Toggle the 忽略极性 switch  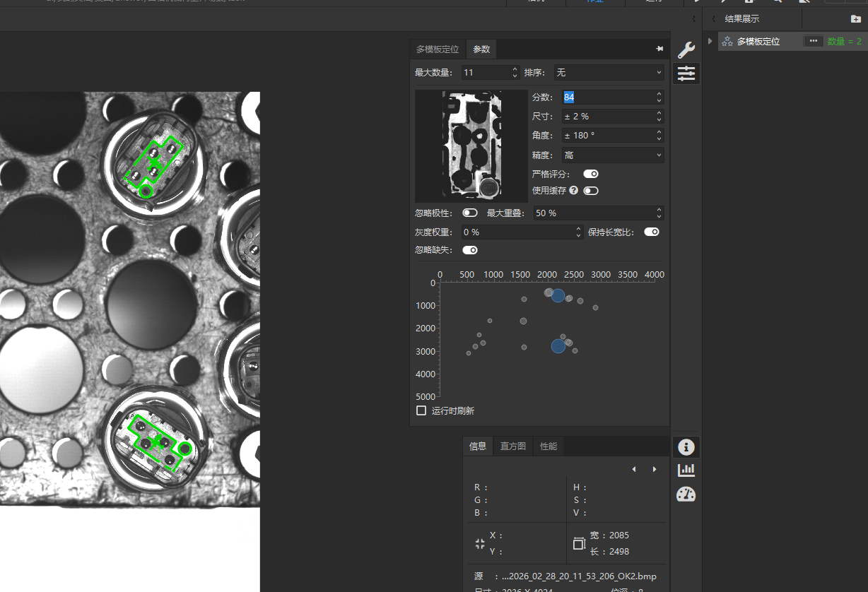point(469,213)
